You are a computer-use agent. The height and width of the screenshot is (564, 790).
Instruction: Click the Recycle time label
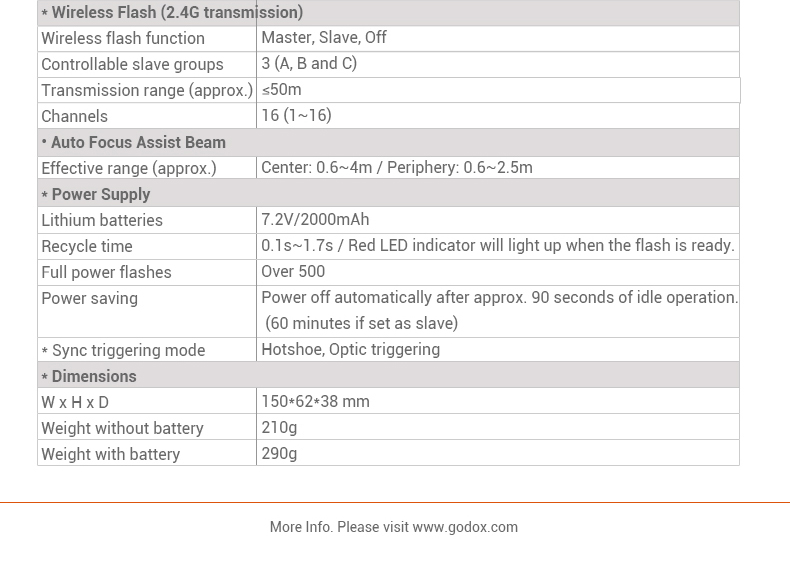click(86, 247)
